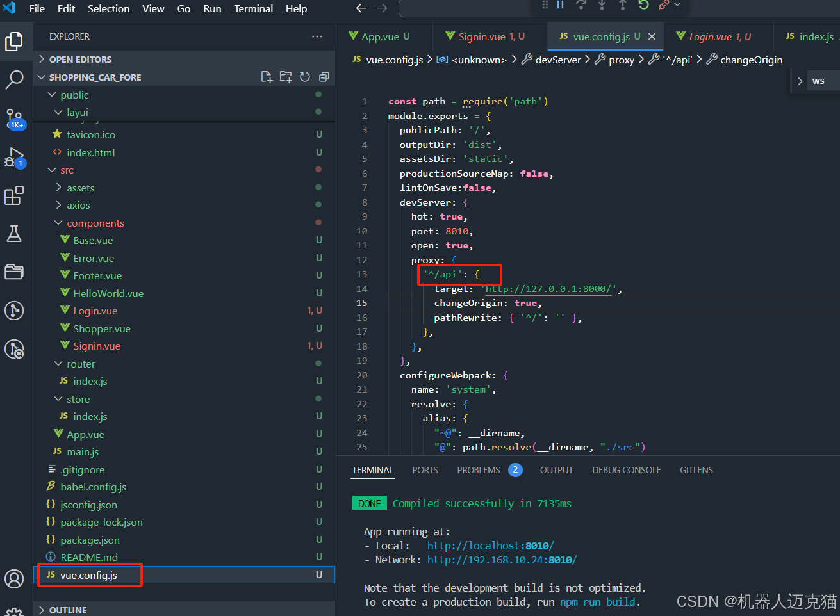Click the devServer breadcrumb item

[557, 60]
